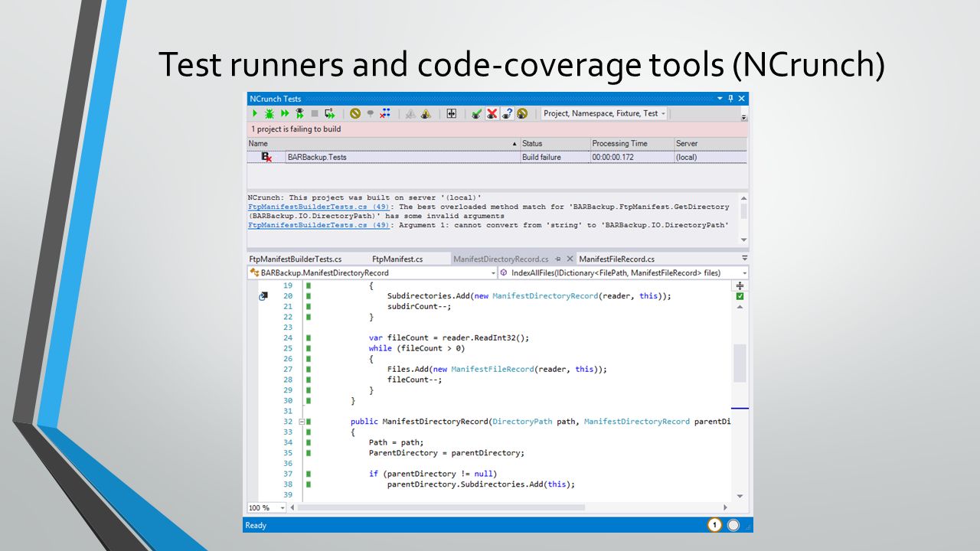Click the breakpoint-style marker icon at line 20
This screenshot has width=980, height=551.
[264, 295]
